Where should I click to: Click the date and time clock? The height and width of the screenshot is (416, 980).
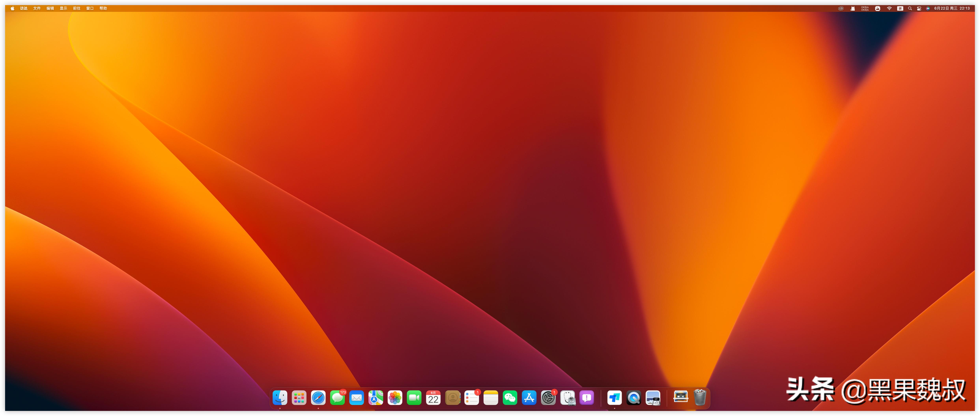click(x=952, y=8)
